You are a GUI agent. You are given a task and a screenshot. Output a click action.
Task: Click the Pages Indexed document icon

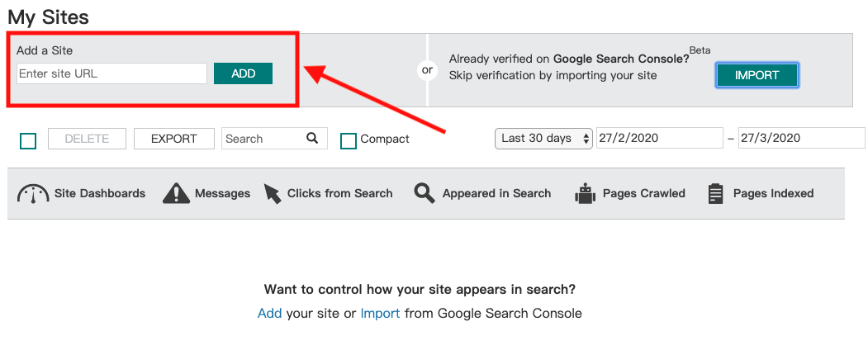tap(716, 194)
